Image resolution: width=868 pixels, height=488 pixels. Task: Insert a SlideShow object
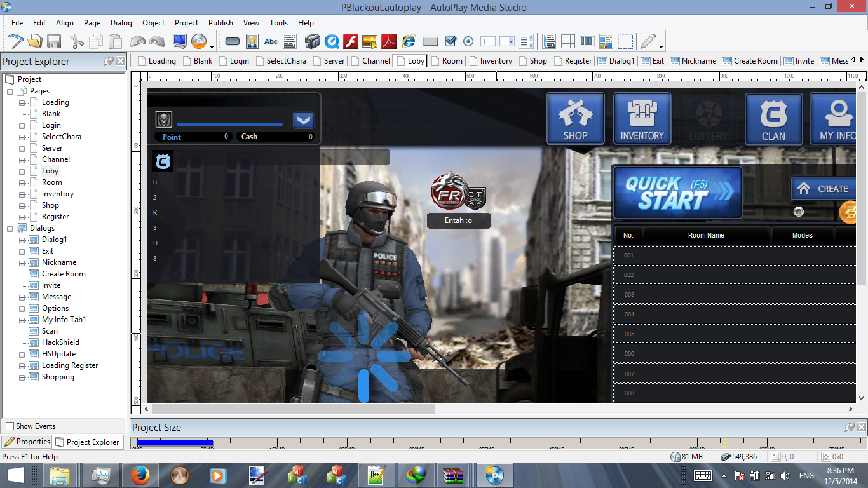(370, 42)
